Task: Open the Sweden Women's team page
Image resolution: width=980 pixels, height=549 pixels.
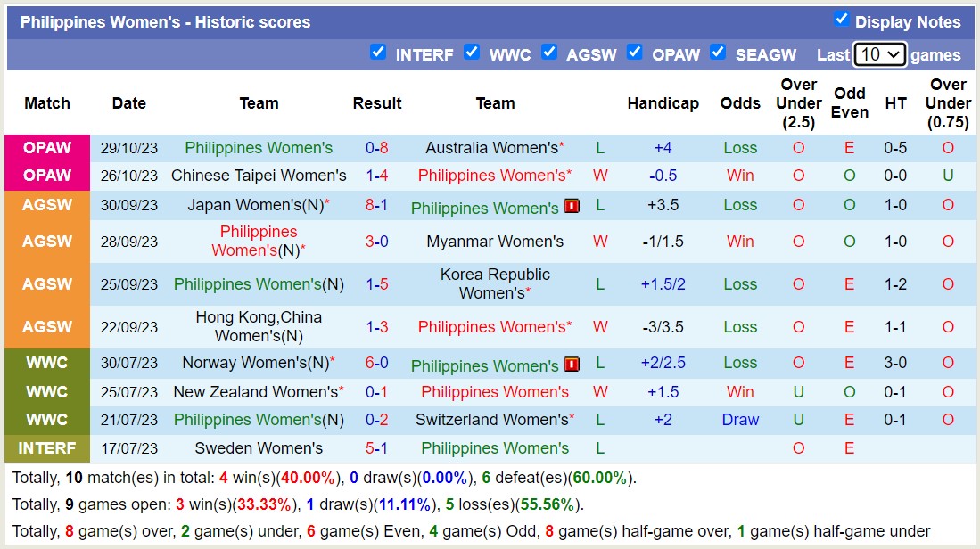Action: tap(258, 448)
